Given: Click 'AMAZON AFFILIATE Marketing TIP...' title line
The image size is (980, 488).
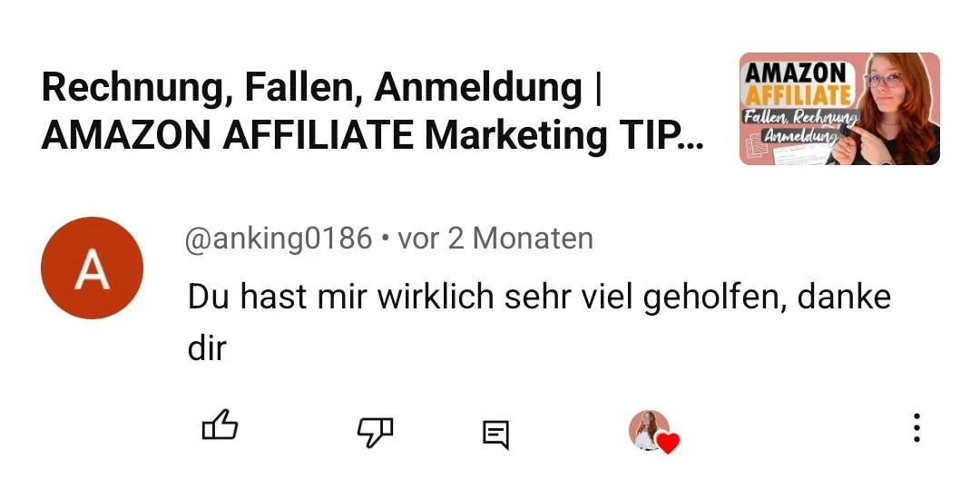Looking at the screenshot, I should (x=373, y=135).
